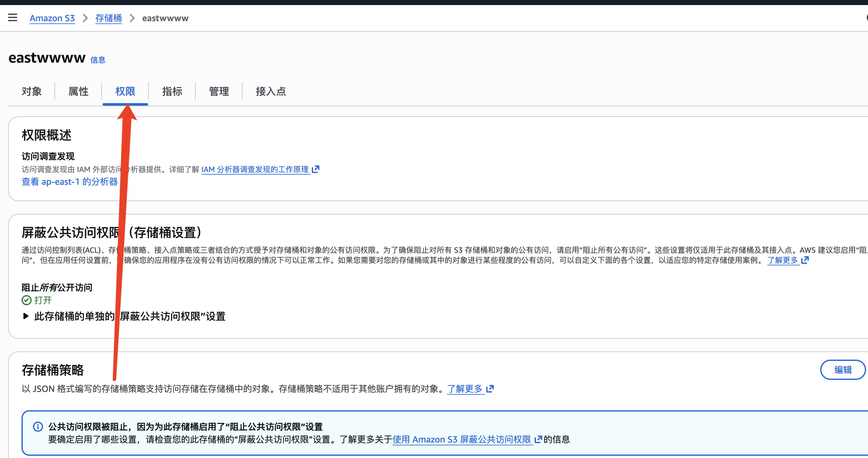Click the 信息 link next to eastwwww
The image size is (868, 458).
[x=98, y=60]
